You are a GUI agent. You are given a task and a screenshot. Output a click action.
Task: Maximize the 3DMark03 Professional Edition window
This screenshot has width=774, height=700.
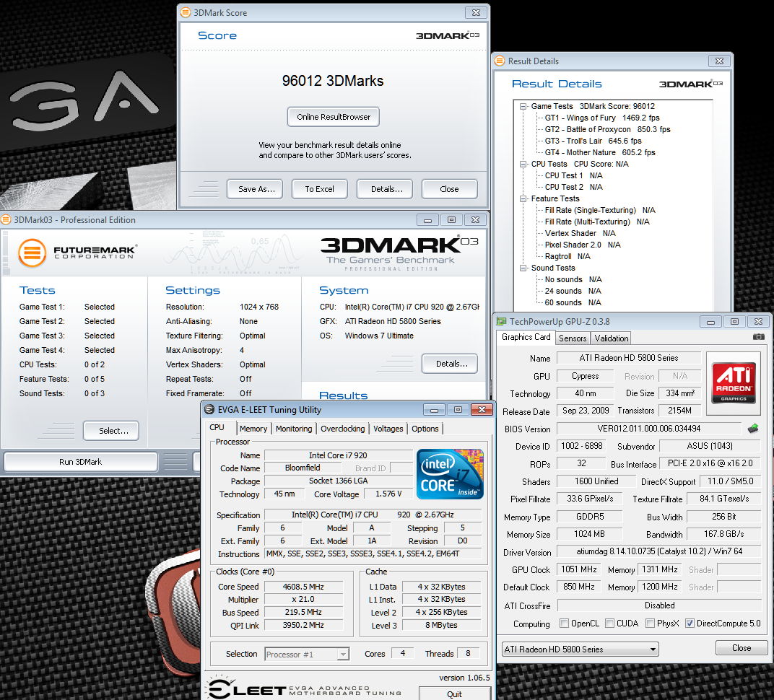(451, 220)
